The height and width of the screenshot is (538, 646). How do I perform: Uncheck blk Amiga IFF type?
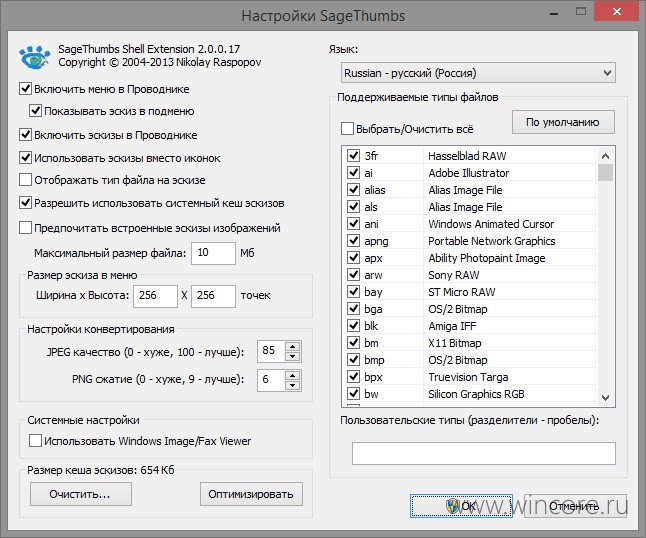tap(353, 325)
